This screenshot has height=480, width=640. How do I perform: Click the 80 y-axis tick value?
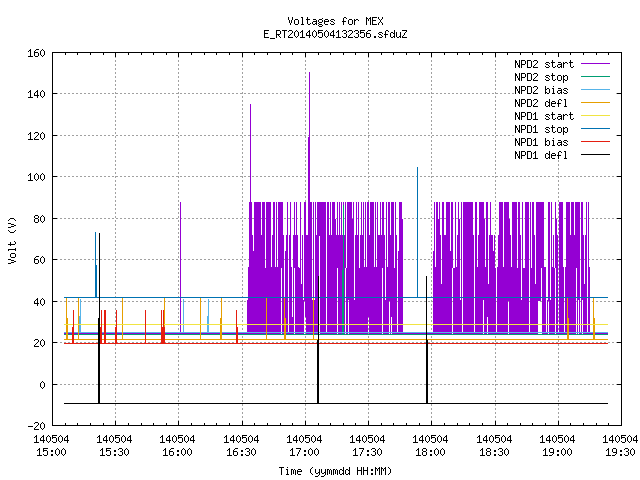[x=39, y=219]
